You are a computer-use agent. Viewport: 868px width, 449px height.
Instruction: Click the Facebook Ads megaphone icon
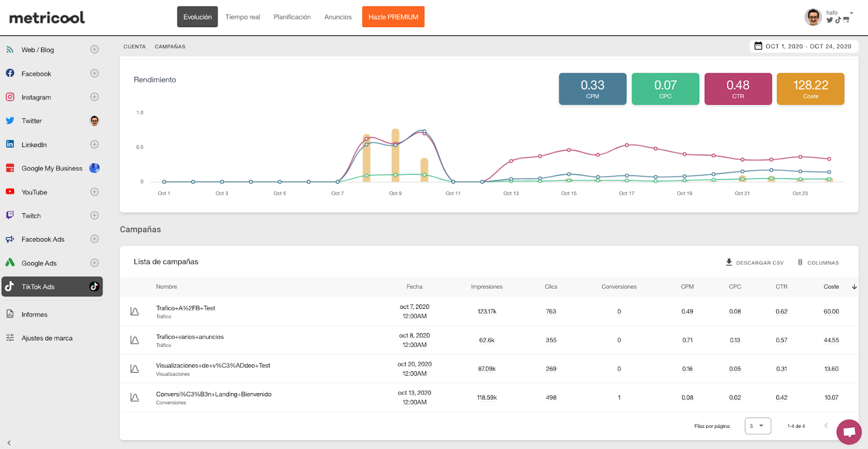click(x=10, y=239)
